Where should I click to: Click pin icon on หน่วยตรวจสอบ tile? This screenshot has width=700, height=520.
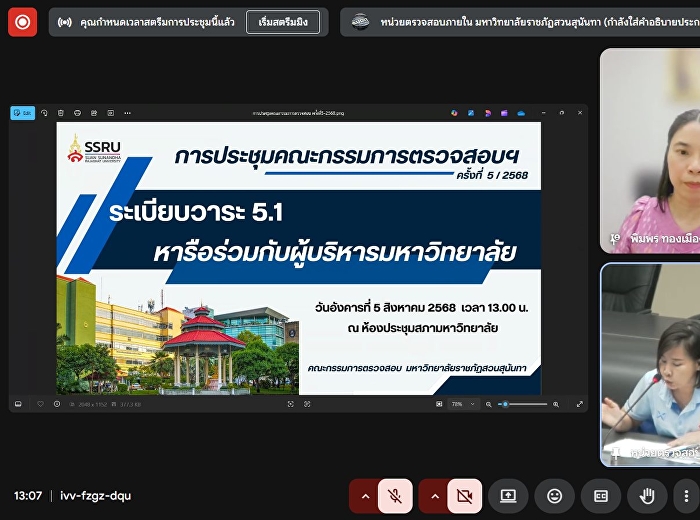(616, 453)
